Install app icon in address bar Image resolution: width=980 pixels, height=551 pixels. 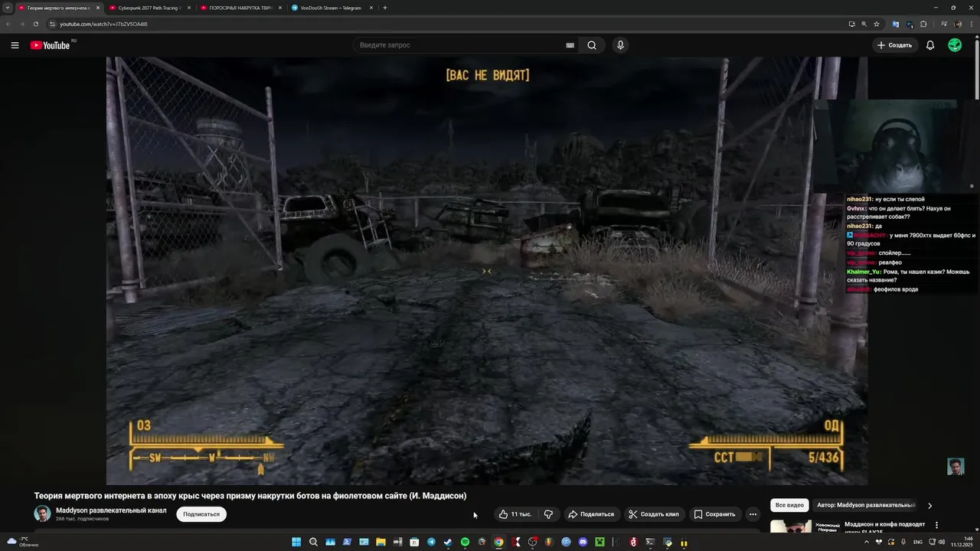851,24
